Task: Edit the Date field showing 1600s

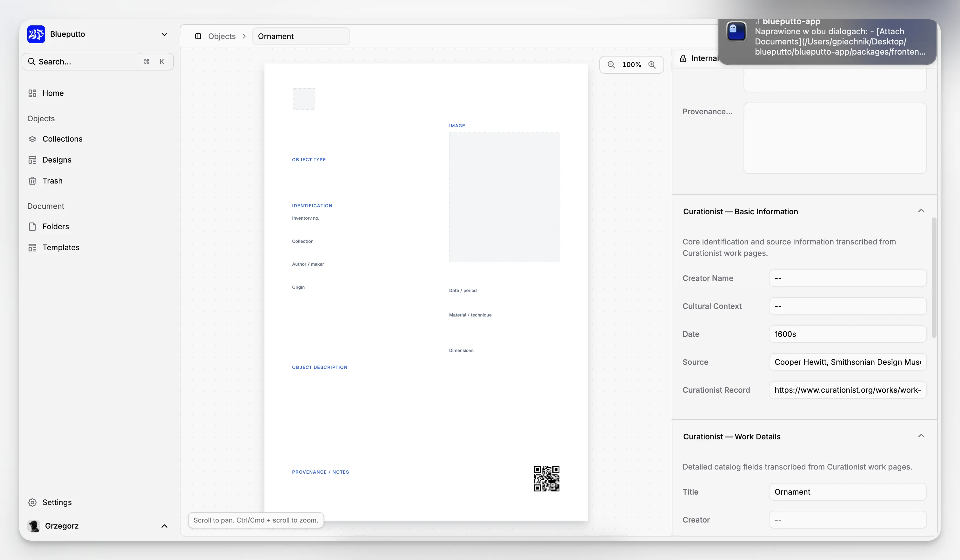Action: [x=848, y=334]
